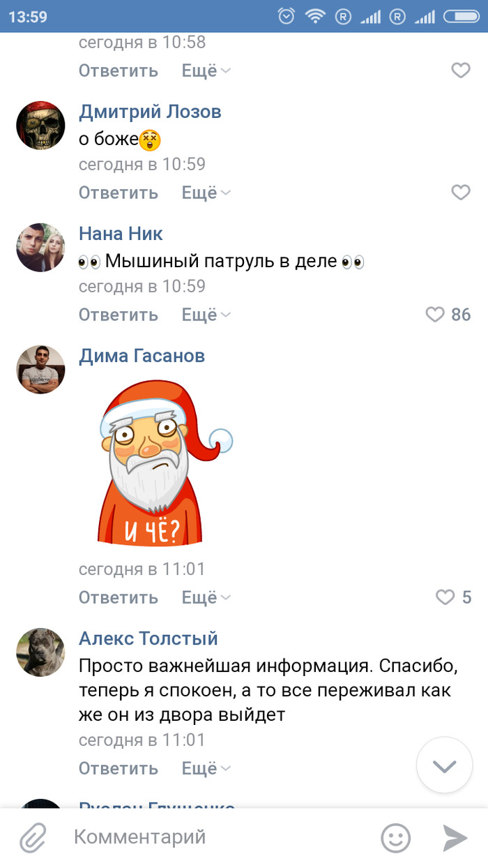
Task: Open the emoji smiley picker
Action: [x=395, y=837]
